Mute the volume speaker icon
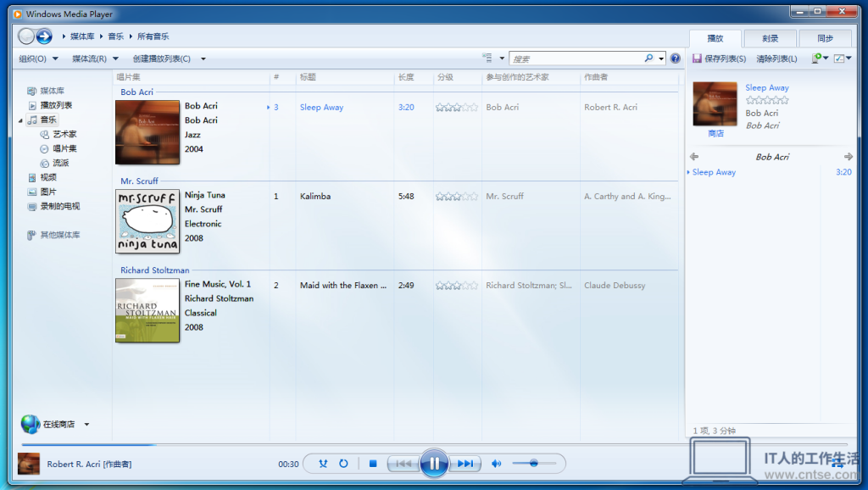 (x=497, y=464)
